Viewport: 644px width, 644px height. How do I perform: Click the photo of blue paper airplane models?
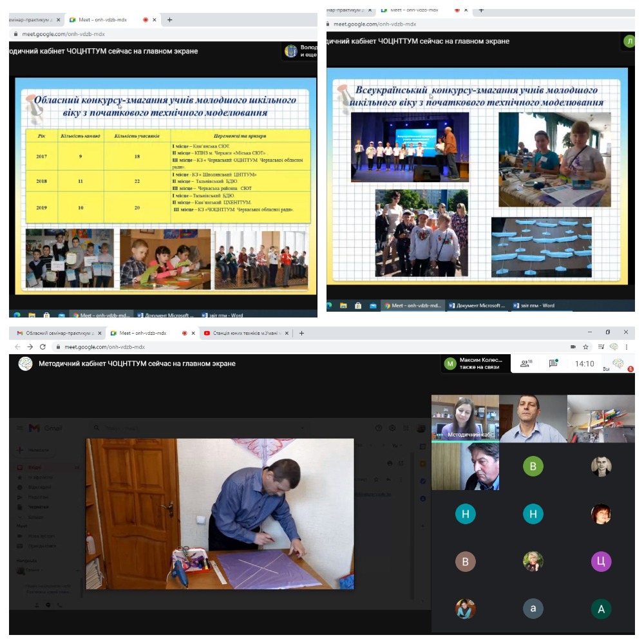pyautogui.click(x=541, y=247)
